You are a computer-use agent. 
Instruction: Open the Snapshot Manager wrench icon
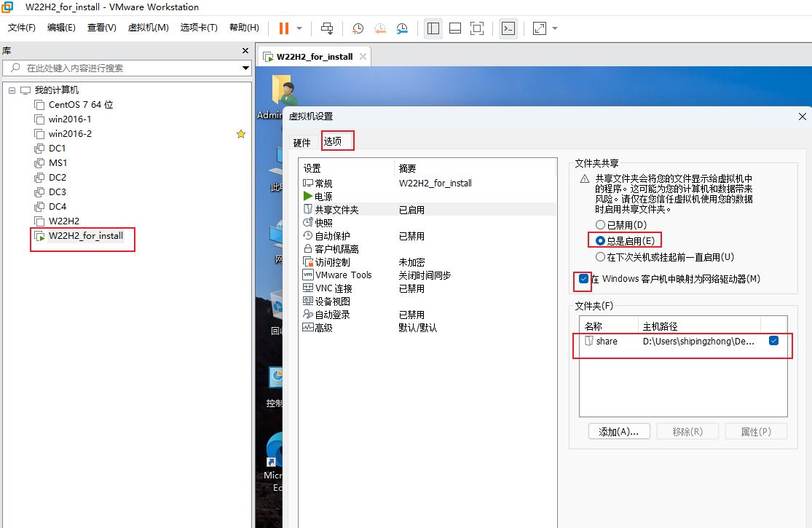tap(402, 28)
